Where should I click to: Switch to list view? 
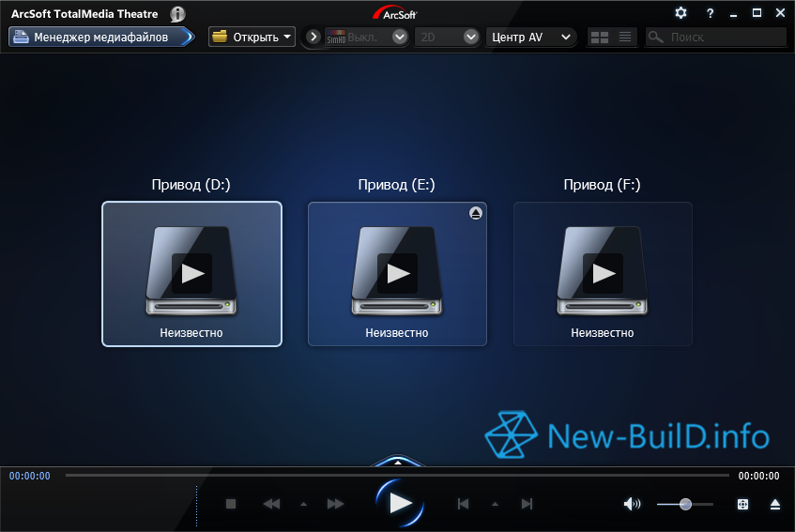625,37
